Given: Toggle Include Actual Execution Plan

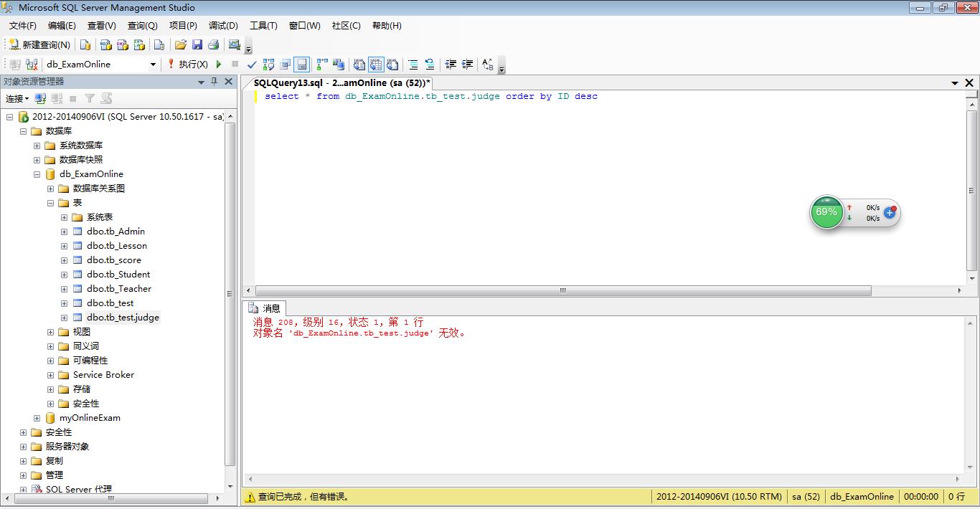Looking at the screenshot, I should tap(322, 65).
